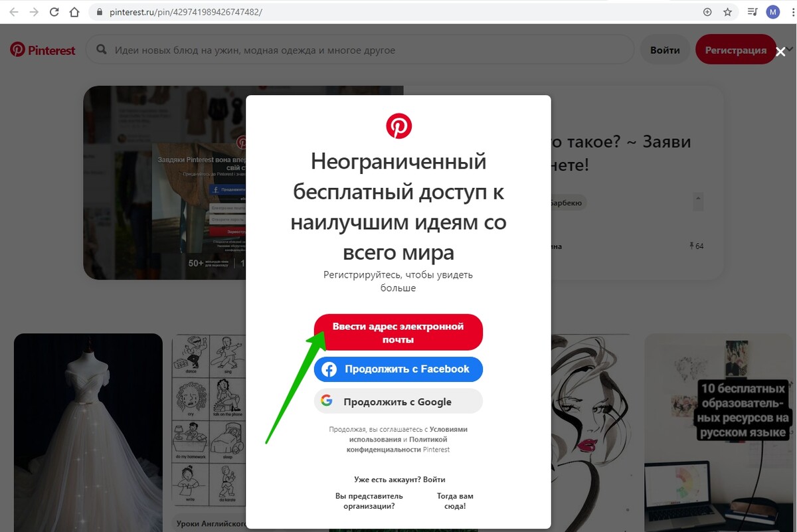This screenshot has height=532, width=797.
Task: Click the red Pinterest logo in the dialog
Action: (399, 126)
